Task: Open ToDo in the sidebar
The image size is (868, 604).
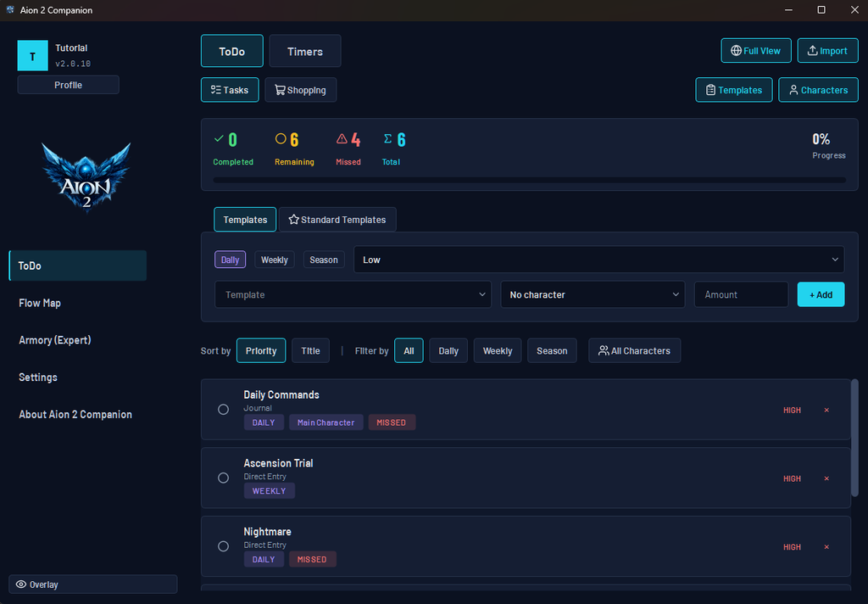Action: [x=78, y=266]
